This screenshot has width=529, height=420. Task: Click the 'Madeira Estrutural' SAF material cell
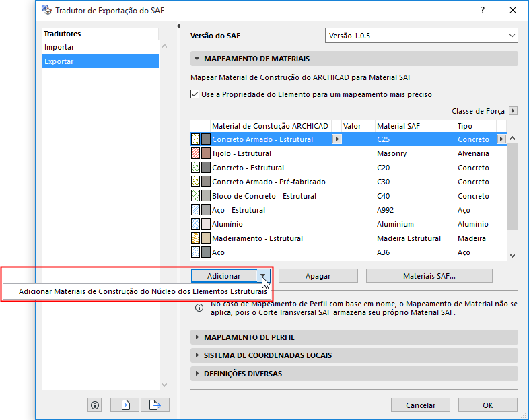[409, 238]
